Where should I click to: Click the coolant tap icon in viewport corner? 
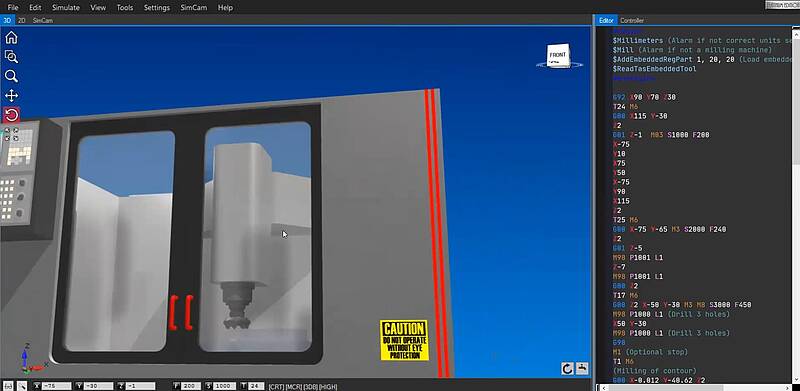point(582,369)
